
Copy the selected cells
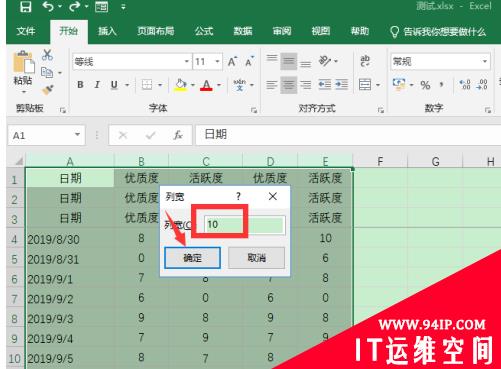[47, 72]
